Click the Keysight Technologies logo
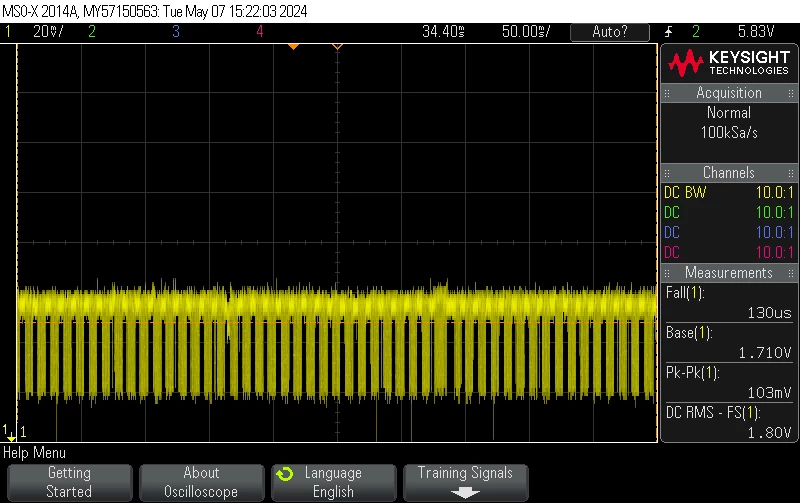This screenshot has height=503, width=800. tap(729, 63)
